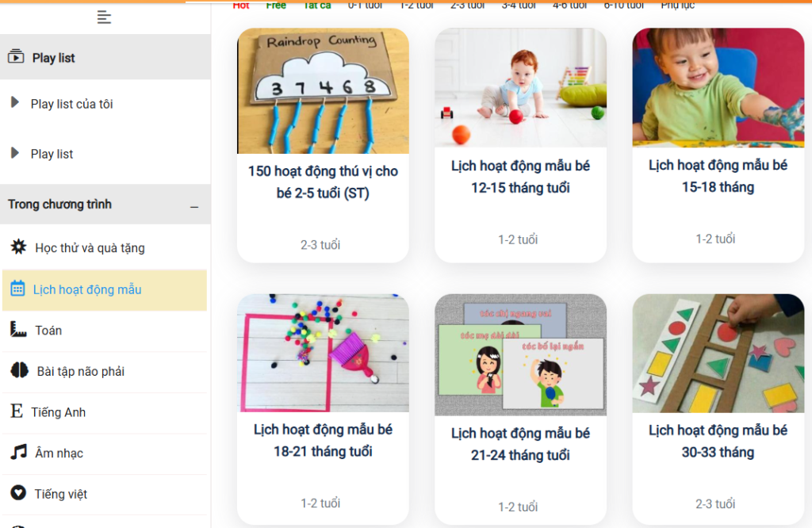Open 150 hoạt động thú vị title link
812x528 pixels.
click(x=324, y=182)
